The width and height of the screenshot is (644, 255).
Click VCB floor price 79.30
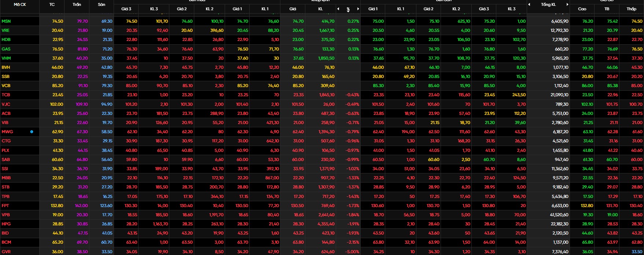pyautogui.click(x=107, y=86)
